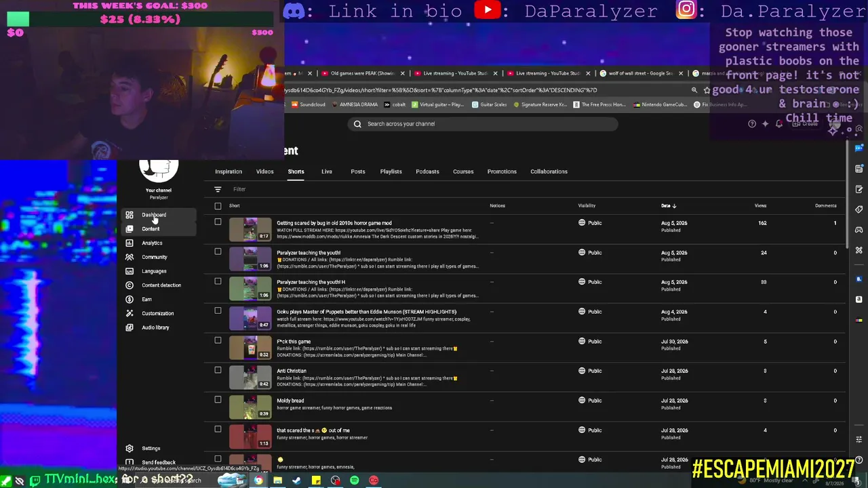The height and width of the screenshot is (488, 868).
Task: Open the Posts tab
Action: pyautogui.click(x=358, y=171)
